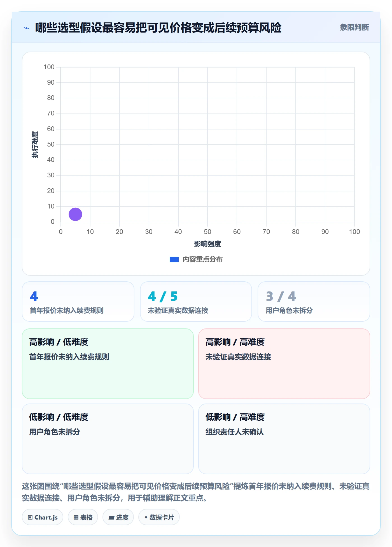This screenshot has width=392, height=547.
Task: Open the 低影响 / 高难度 quadrant heading
Action: pyautogui.click(x=235, y=417)
